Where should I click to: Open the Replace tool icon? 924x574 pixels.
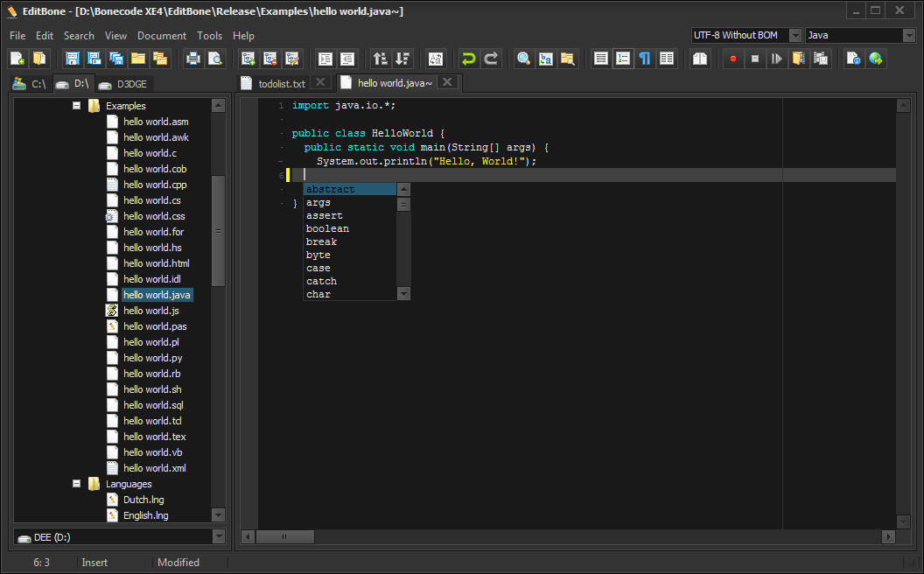[x=546, y=59]
